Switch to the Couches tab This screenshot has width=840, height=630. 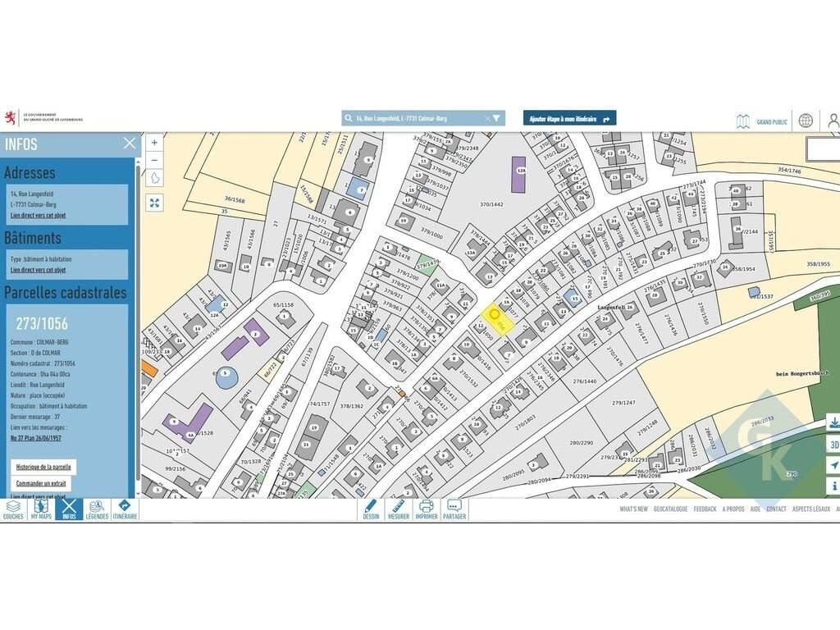[13, 509]
